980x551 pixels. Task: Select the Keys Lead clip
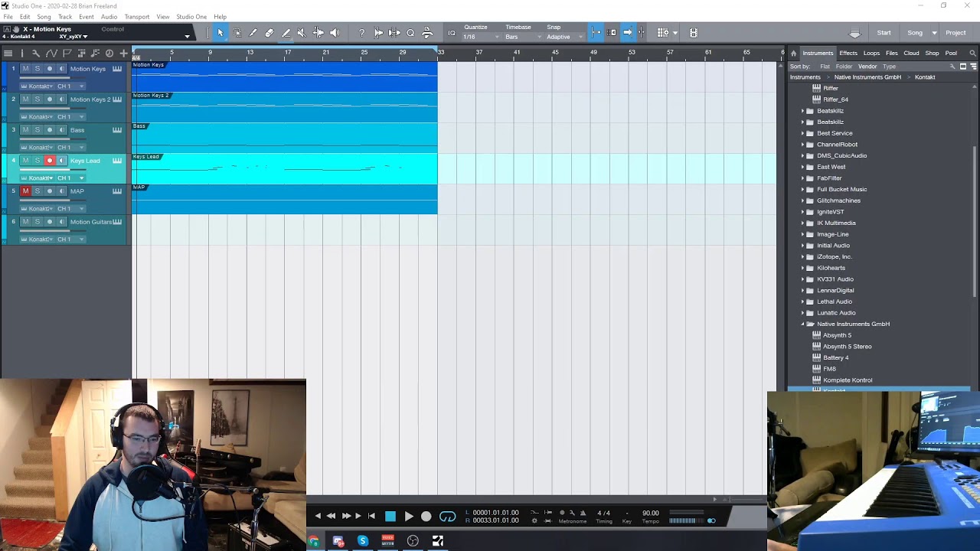click(x=284, y=168)
